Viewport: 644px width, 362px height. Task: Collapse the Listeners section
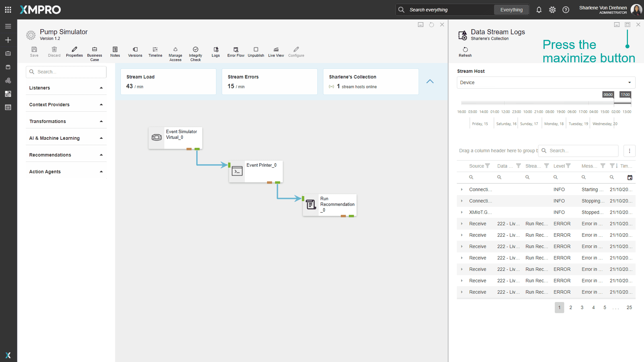pyautogui.click(x=101, y=88)
